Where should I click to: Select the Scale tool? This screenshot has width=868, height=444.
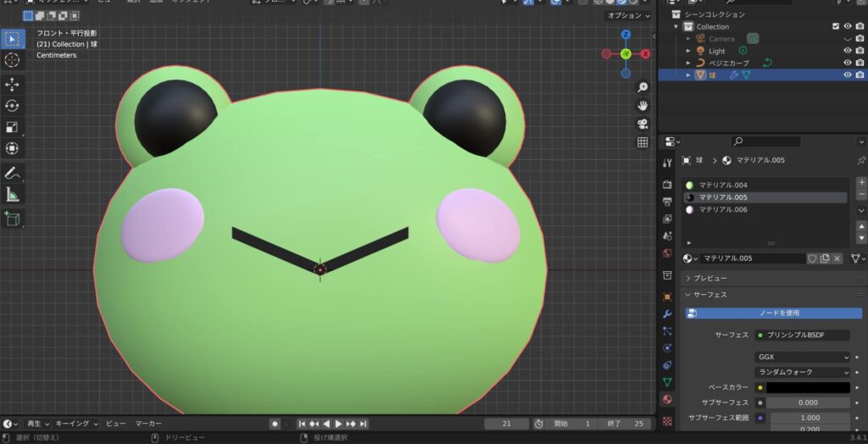click(13, 127)
